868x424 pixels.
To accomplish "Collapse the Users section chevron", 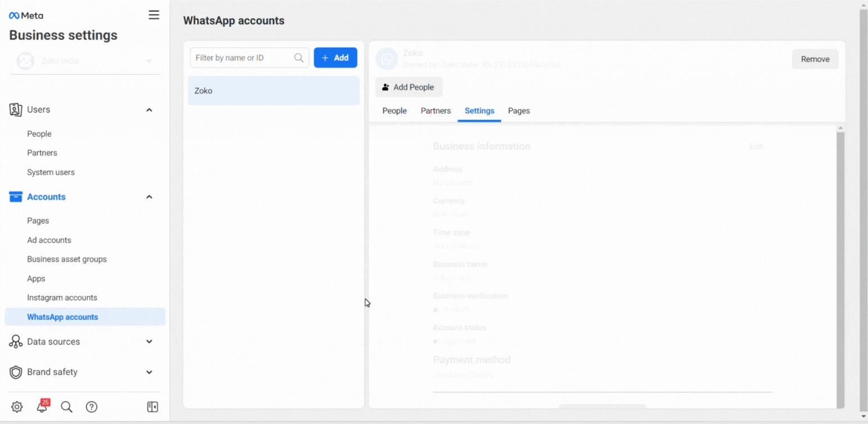I will click(x=149, y=110).
